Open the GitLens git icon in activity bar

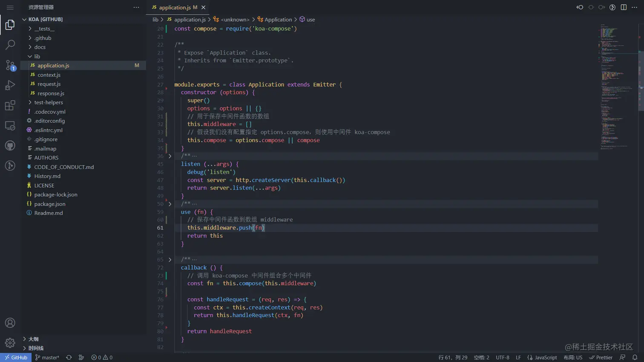pyautogui.click(x=10, y=165)
